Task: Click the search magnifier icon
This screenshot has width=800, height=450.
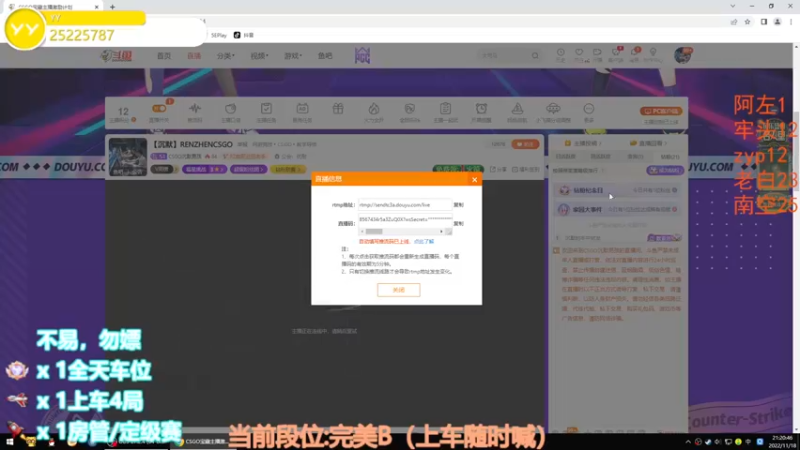Action: pyautogui.click(x=535, y=55)
